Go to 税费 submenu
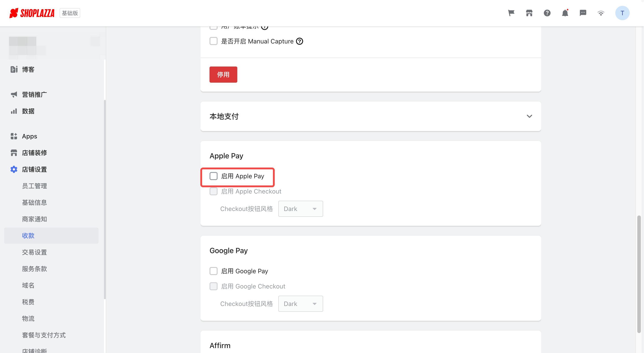This screenshot has height=353, width=644. (51, 302)
